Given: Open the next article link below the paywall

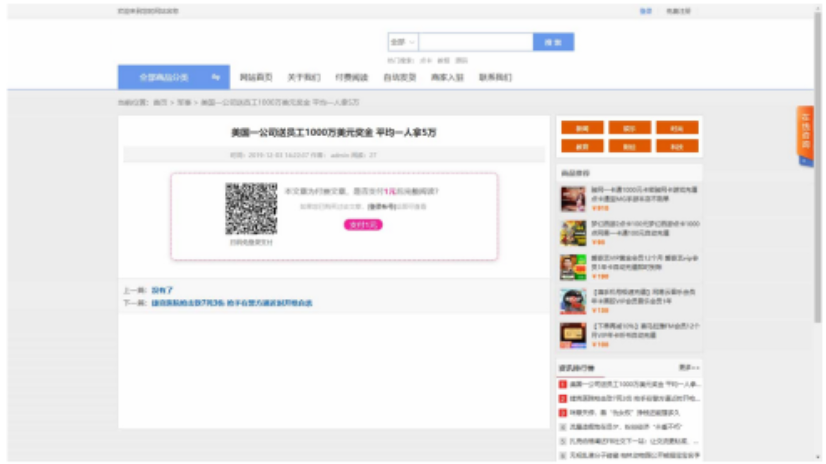Looking at the screenshot, I should (231, 302).
